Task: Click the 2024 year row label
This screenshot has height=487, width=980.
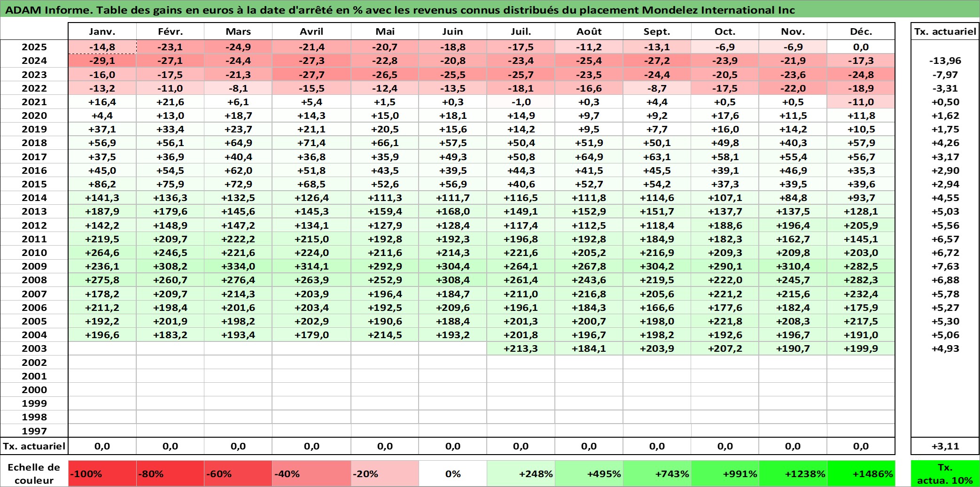Action: pos(34,61)
